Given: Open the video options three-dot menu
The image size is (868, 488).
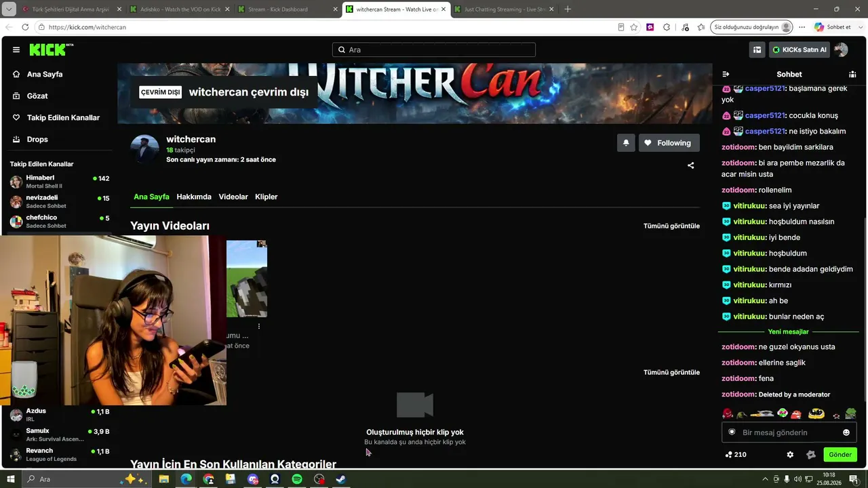Looking at the screenshot, I should pos(258,326).
